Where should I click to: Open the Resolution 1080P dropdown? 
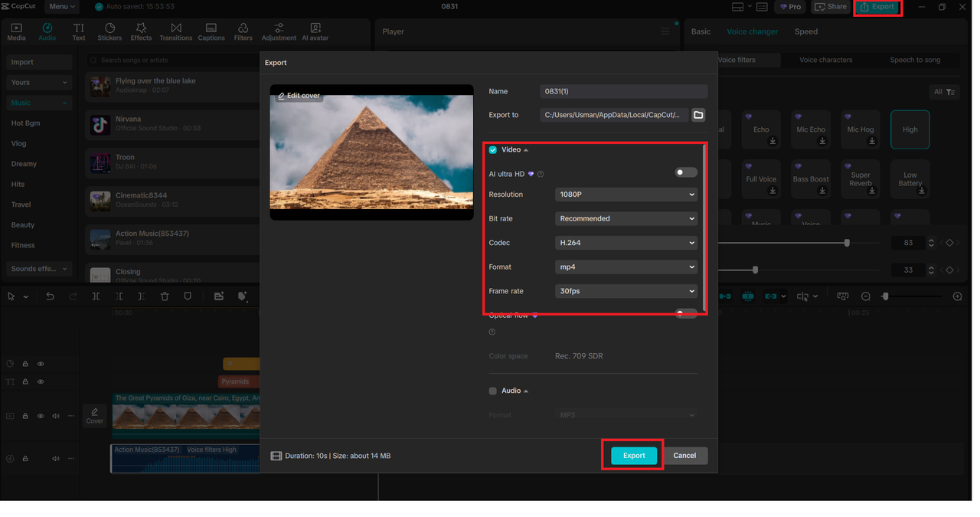coord(626,195)
